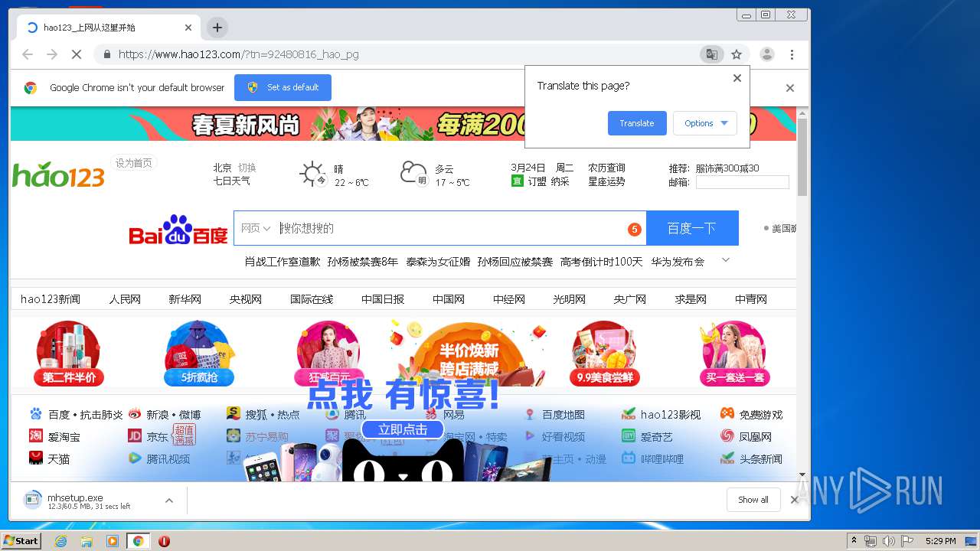Viewport: 980px width, 551px height.
Task: Click 设为首页 link
Action: (134, 163)
